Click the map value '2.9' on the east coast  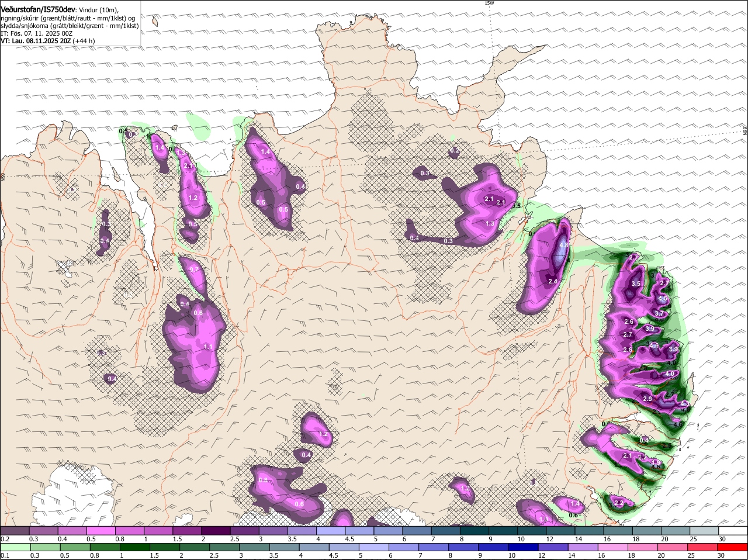[x=647, y=399]
